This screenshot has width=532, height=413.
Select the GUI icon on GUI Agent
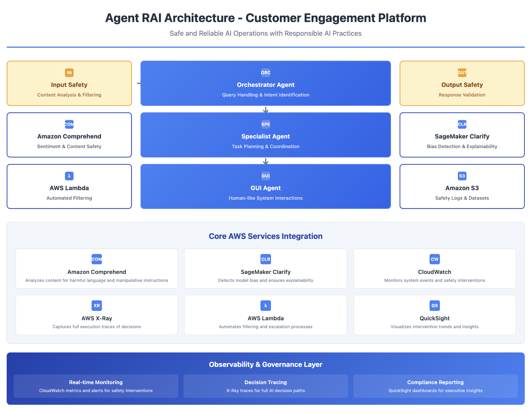click(265, 176)
